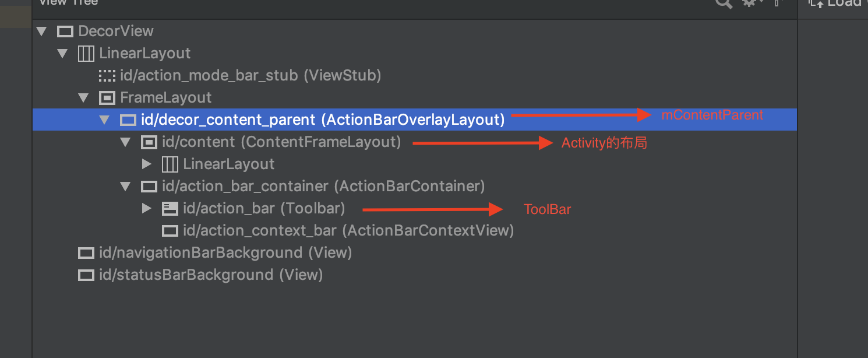
Task: Collapse the FrameLayout node
Action: point(83,98)
